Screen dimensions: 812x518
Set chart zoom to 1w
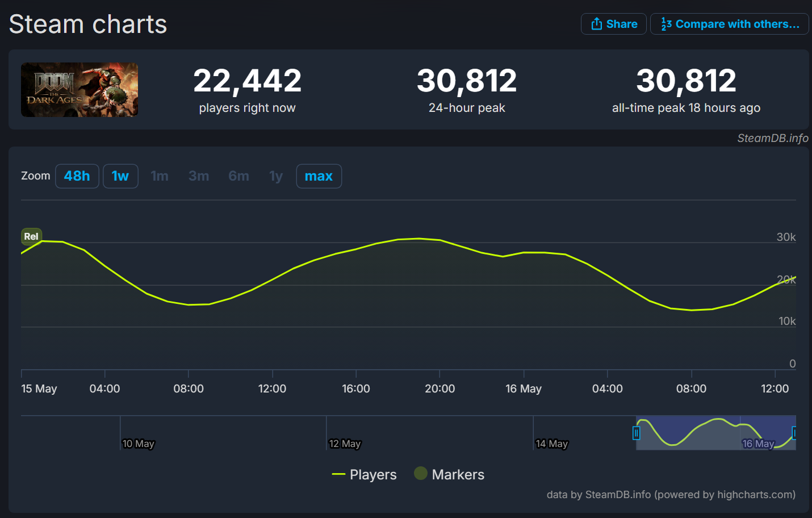click(120, 176)
